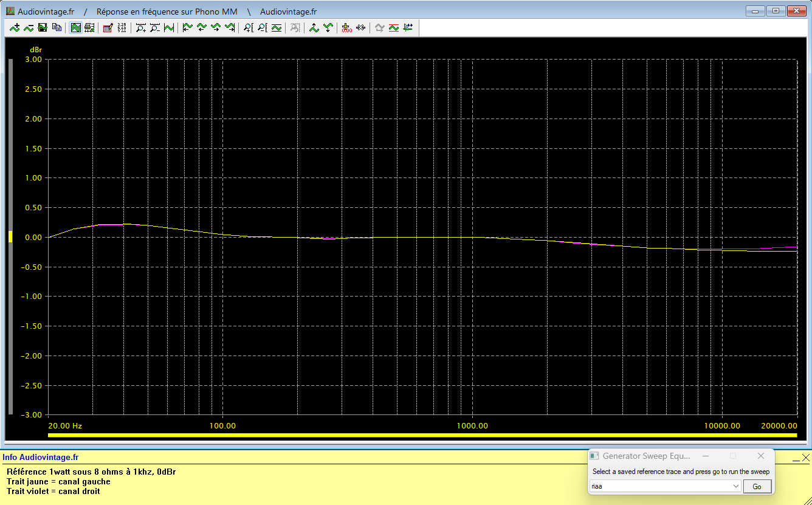Click the 1.50 vertical axis value
Image resolution: width=812 pixels, height=505 pixels.
coord(34,148)
